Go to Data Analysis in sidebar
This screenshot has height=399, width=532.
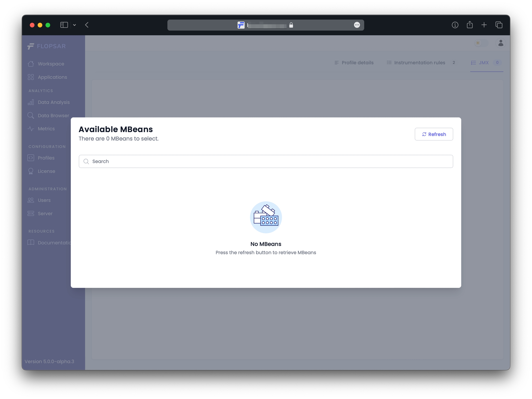(53, 102)
